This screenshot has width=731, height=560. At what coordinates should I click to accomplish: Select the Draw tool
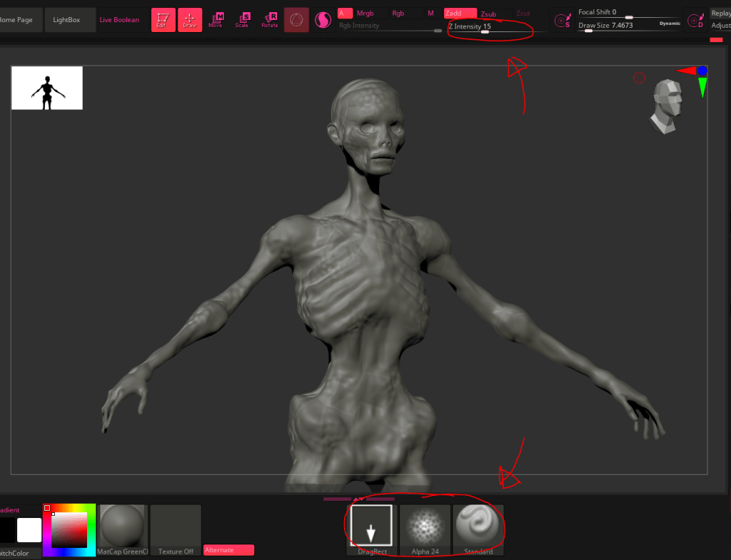pos(190,20)
